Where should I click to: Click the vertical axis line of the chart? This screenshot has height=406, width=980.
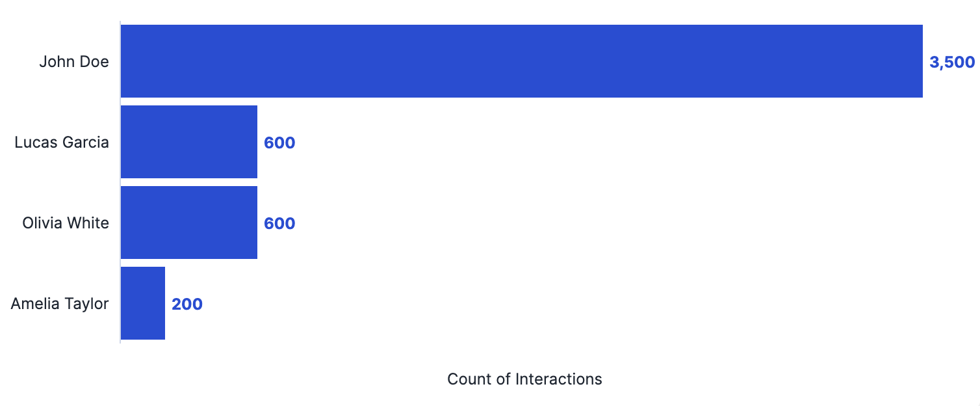point(120,182)
